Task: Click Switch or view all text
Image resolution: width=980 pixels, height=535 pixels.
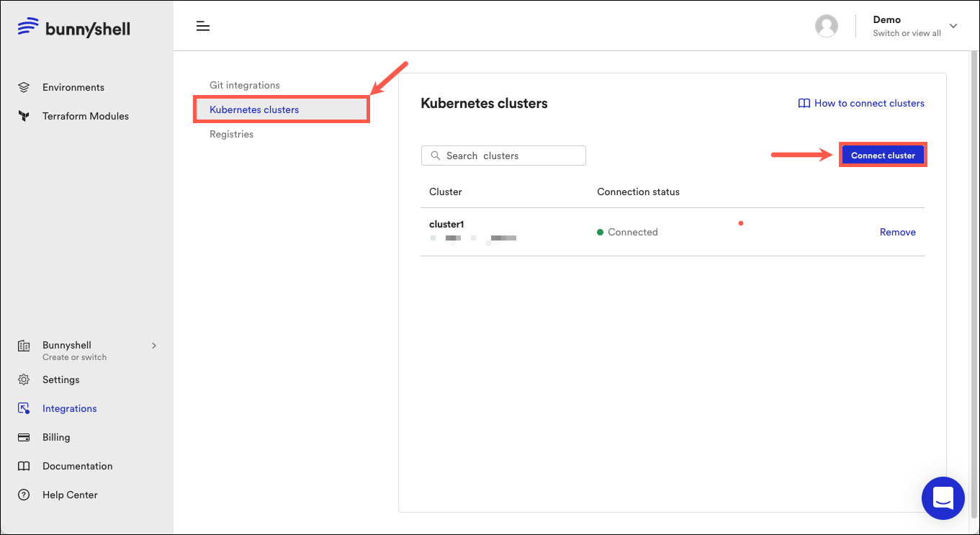Action: [907, 33]
